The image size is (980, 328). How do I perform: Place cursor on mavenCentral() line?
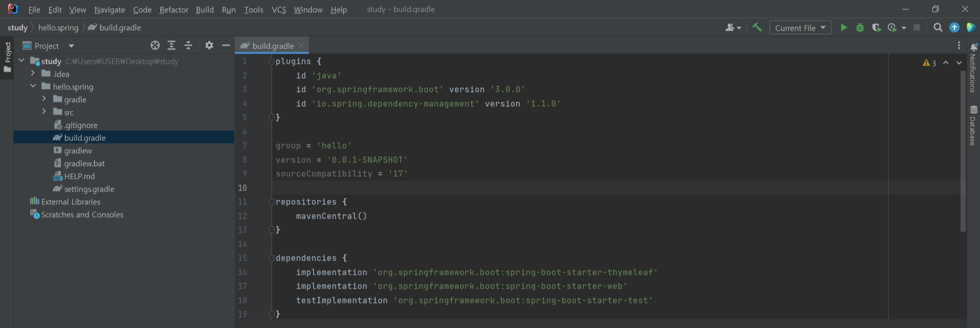click(x=331, y=216)
